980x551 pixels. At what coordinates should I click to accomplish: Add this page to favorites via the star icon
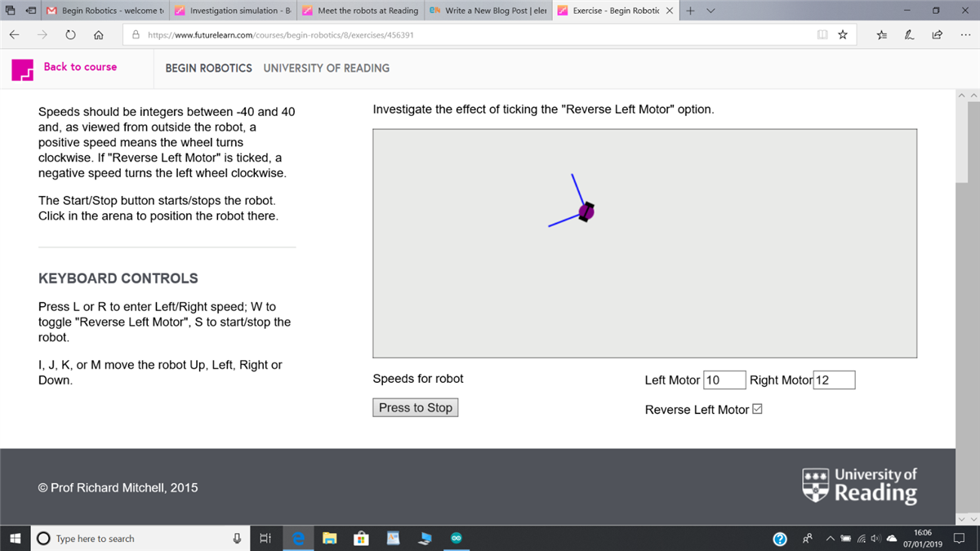pos(842,34)
